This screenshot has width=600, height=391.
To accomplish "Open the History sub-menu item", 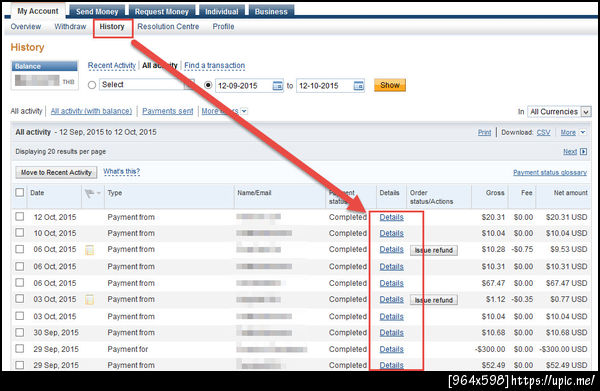I will coord(112,27).
